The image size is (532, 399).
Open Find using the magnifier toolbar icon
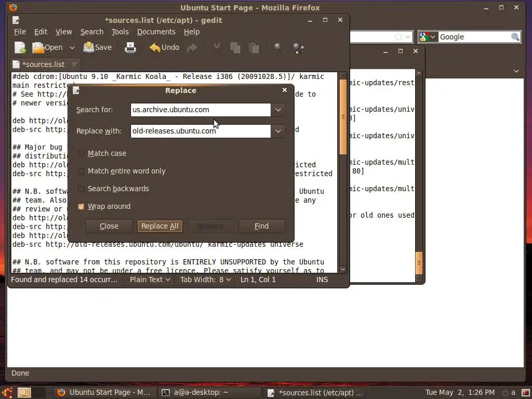pyautogui.click(x=279, y=48)
